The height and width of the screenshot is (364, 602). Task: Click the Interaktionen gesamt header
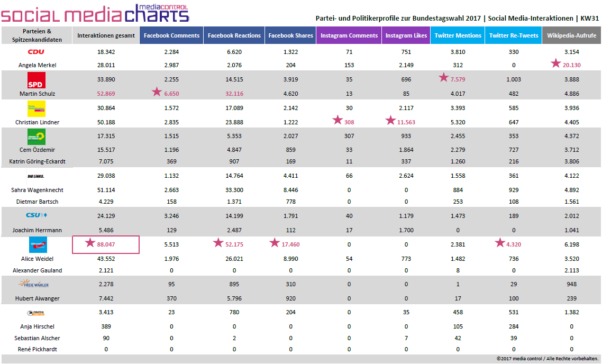coord(106,35)
